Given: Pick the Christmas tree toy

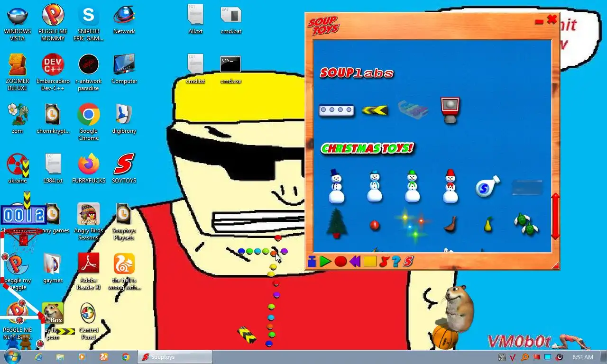Looking at the screenshot, I should 337,224.
